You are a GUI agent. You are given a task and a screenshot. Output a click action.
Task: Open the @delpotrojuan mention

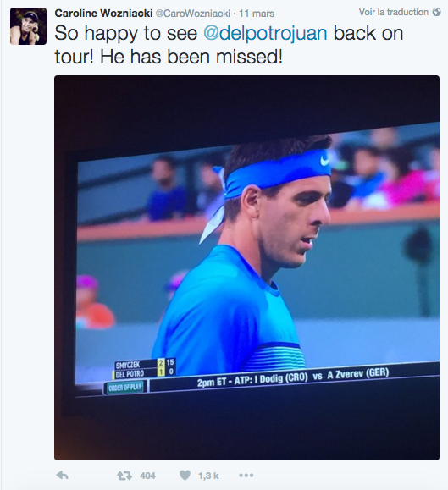tap(265, 33)
